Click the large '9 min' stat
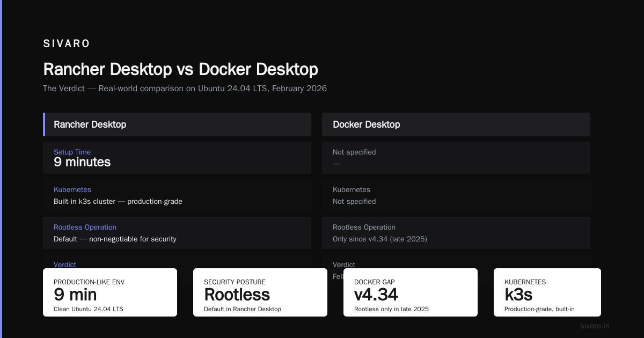 tap(75, 295)
